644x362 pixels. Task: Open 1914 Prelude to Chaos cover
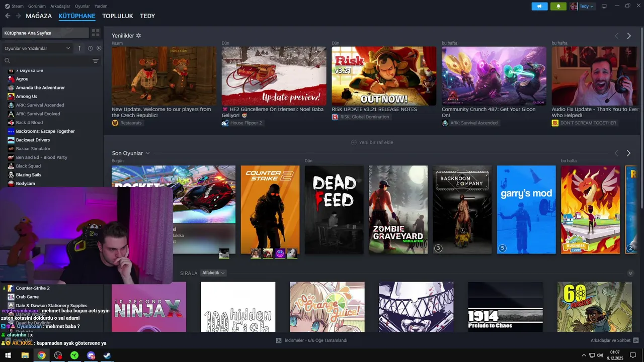point(505,307)
